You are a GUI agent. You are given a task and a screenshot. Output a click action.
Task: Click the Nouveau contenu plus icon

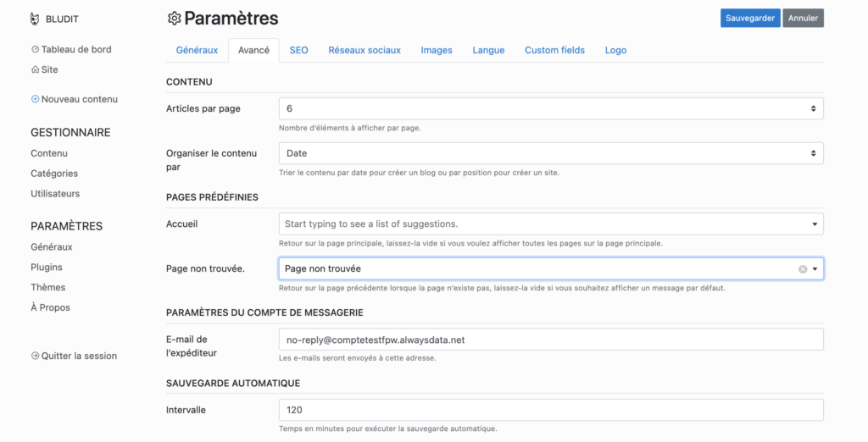coord(36,100)
